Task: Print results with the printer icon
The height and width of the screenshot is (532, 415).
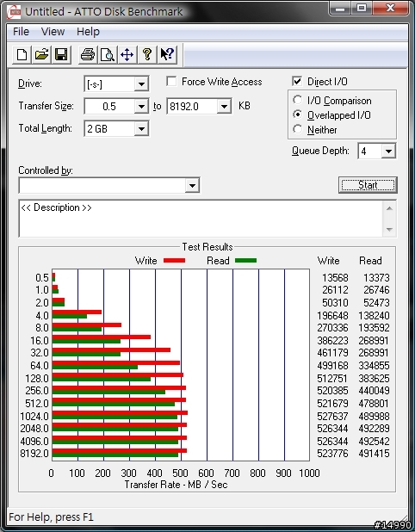Action: pyautogui.click(x=88, y=54)
